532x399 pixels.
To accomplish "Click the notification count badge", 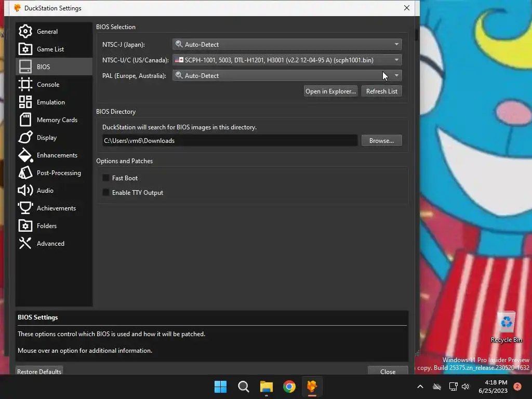I will pos(517,387).
